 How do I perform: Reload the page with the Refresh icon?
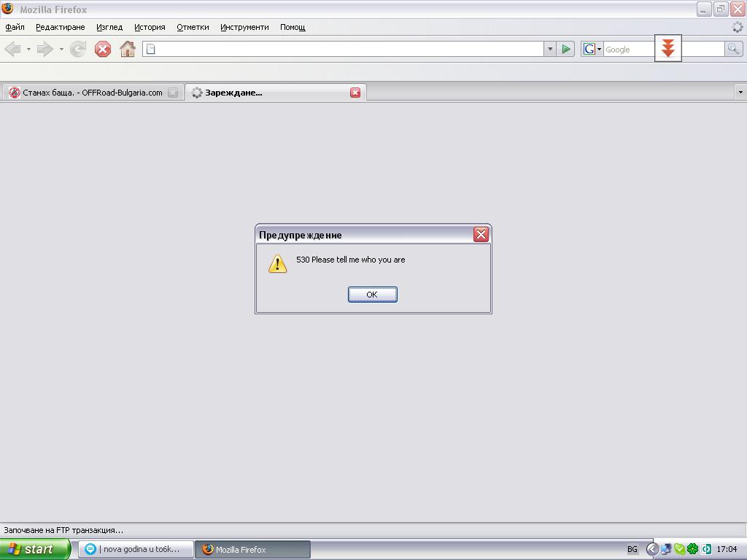(78, 49)
